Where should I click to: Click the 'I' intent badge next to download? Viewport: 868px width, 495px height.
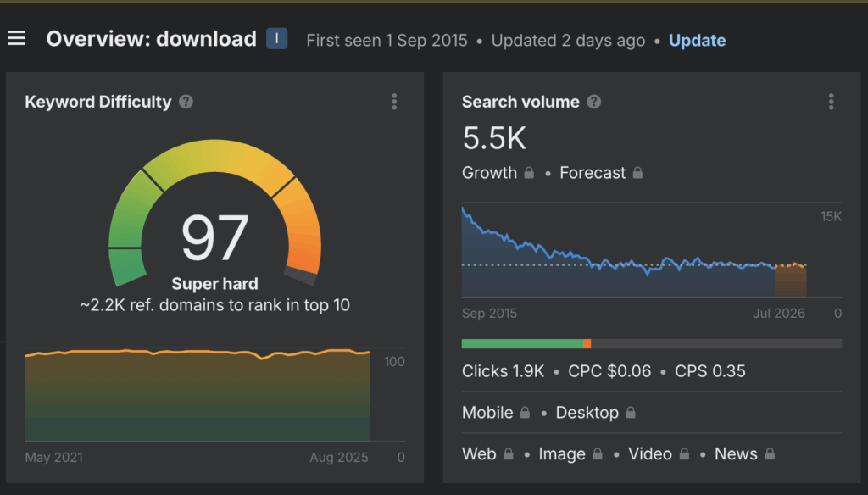(276, 39)
